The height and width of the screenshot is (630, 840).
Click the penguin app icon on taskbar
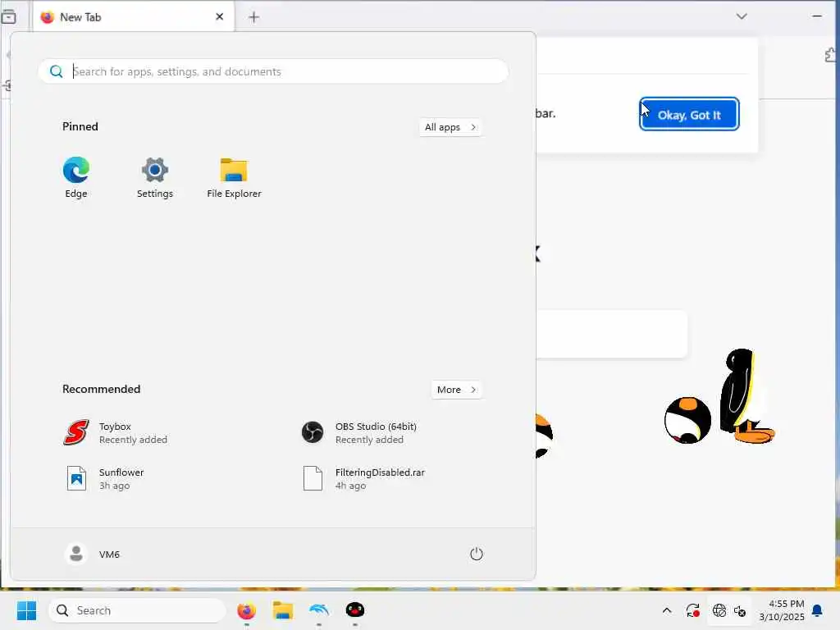pyautogui.click(x=354, y=610)
